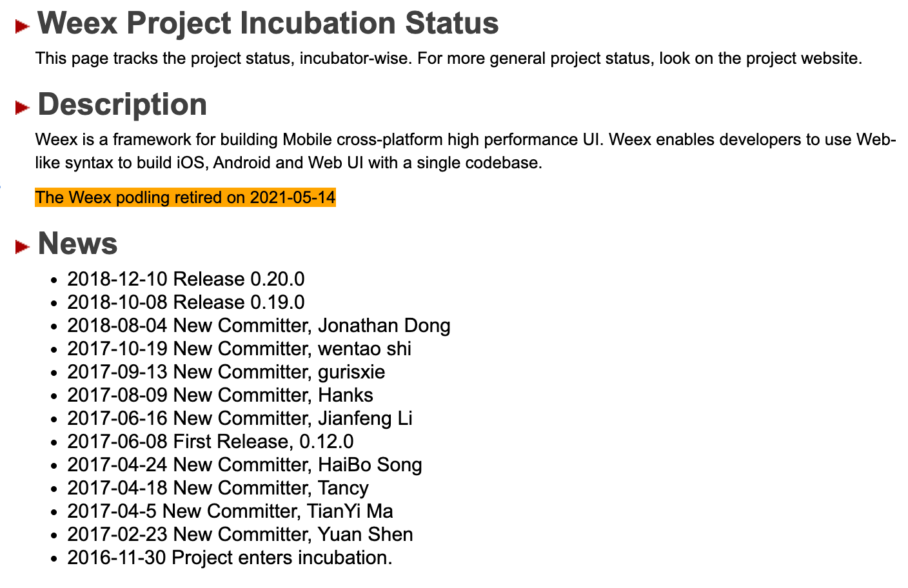This screenshot has height=588, width=908.
Task: Click the Tancy new committer entry
Action: 218,488
